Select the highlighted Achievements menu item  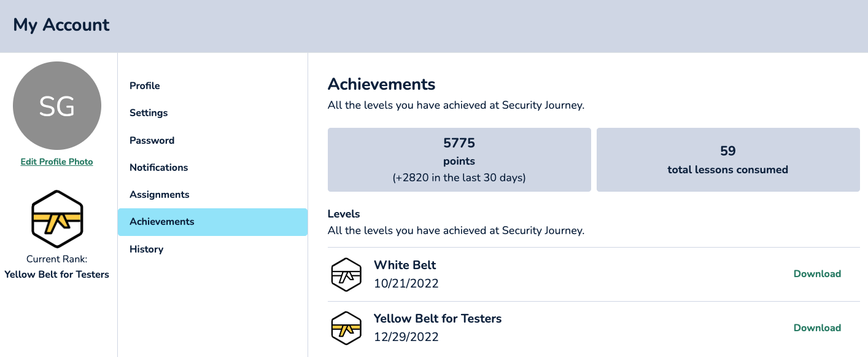212,222
